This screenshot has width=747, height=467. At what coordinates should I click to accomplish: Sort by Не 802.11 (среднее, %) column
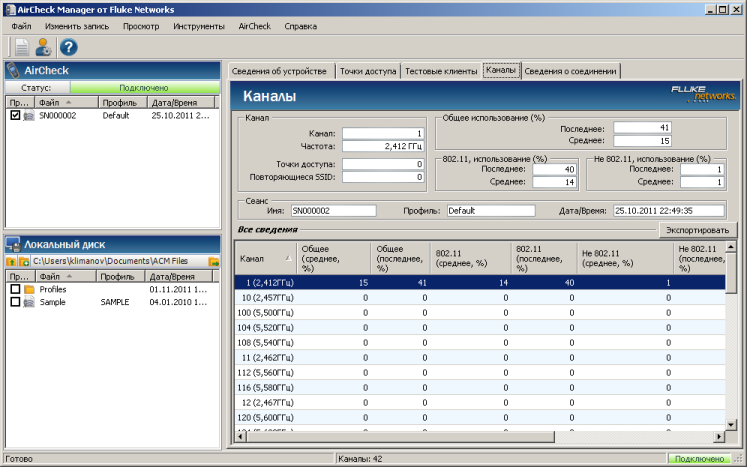(x=626, y=258)
